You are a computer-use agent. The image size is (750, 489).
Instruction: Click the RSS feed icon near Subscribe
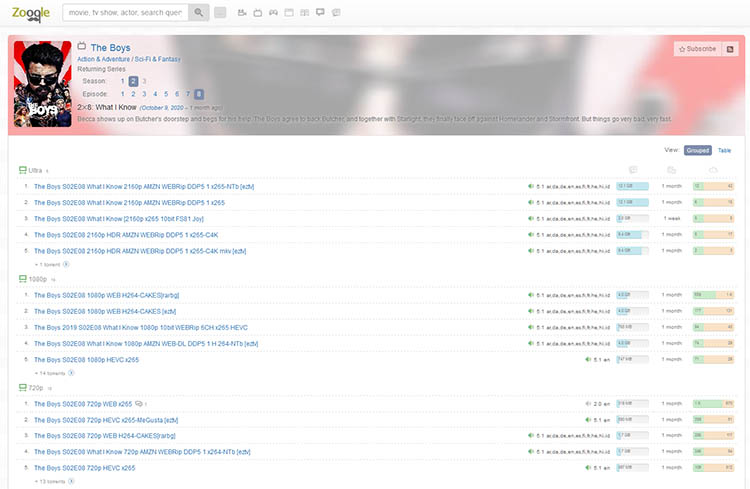point(730,49)
